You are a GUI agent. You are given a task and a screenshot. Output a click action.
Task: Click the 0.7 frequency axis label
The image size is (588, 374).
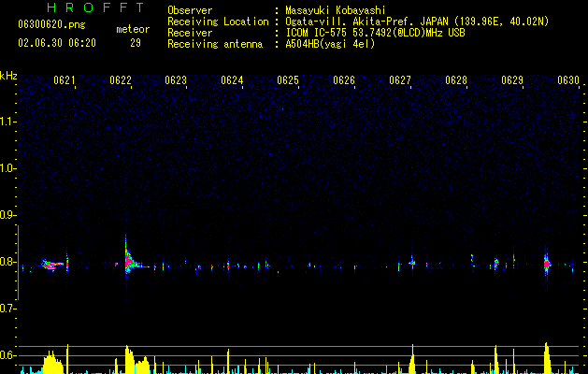pyautogui.click(x=7, y=309)
